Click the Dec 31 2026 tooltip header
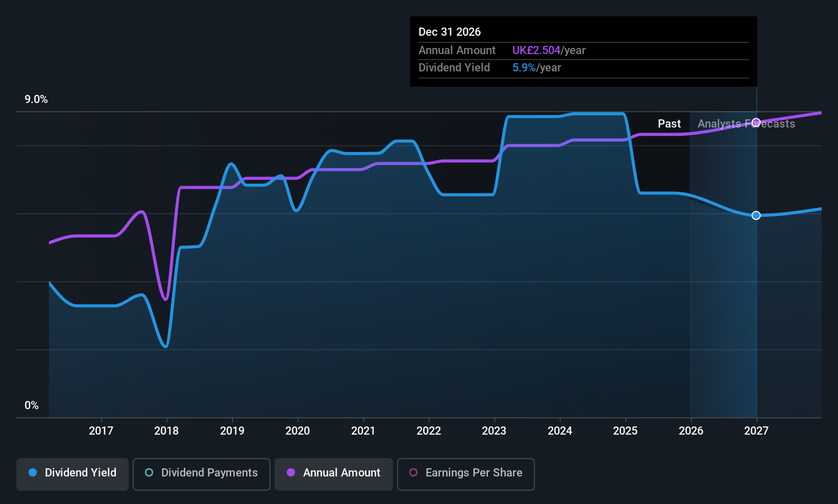 click(x=450, y=32)
